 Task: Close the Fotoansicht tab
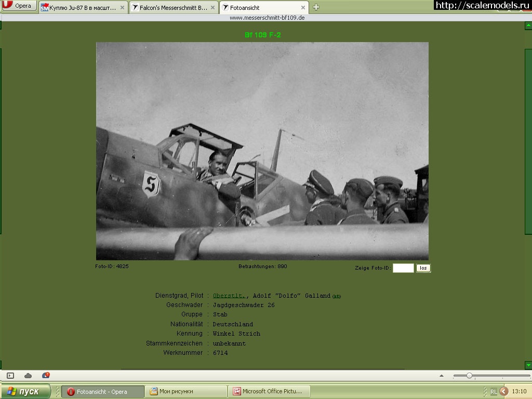[x=302, y=8]
